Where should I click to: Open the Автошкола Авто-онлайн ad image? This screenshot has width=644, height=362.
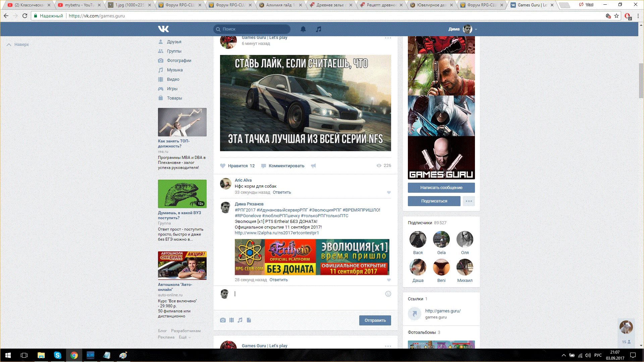coord(182,265)
